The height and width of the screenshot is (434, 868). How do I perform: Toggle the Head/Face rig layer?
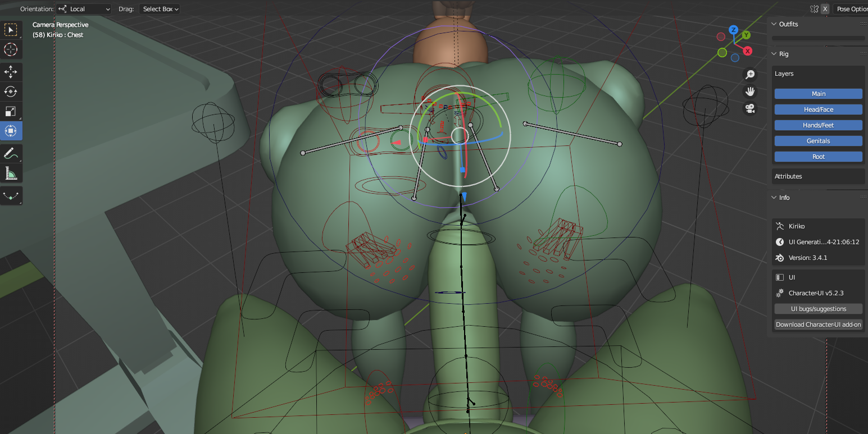pyautogui.click(x=819, y=109)
